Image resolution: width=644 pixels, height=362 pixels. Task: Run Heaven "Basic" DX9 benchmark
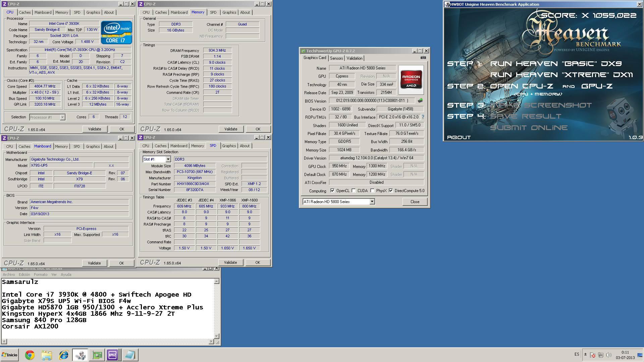pos(556,64)
